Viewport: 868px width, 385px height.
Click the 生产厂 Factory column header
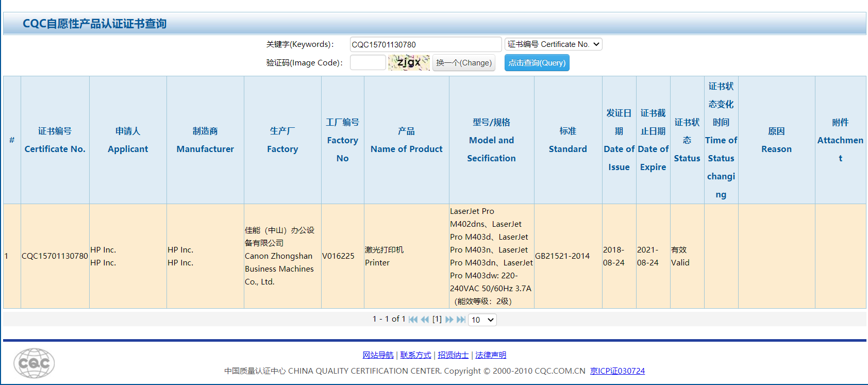coord(282,140)
